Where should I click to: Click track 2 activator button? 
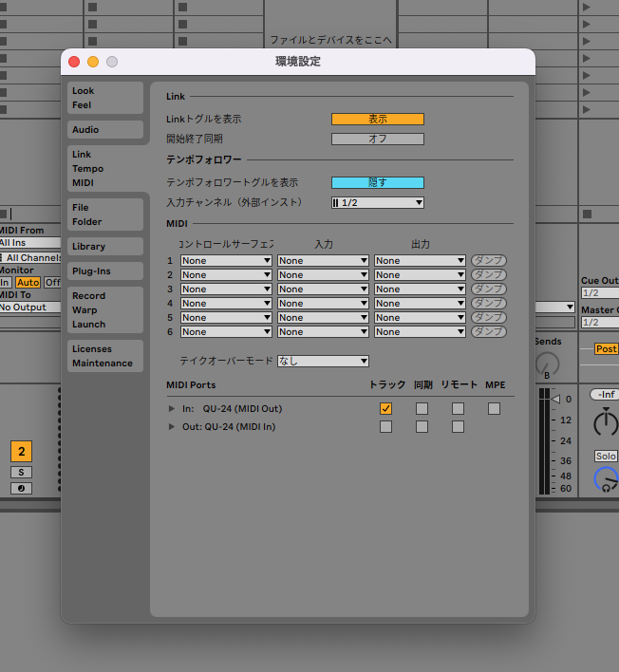pos(21,452)
